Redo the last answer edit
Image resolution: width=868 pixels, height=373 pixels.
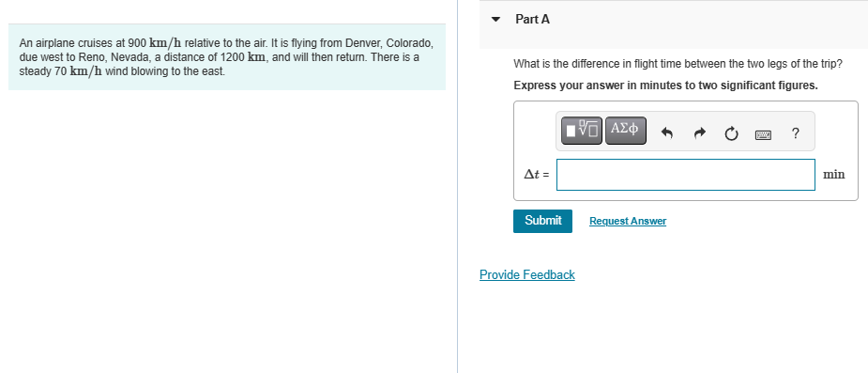pyautogui.click(x=700, y=133)
